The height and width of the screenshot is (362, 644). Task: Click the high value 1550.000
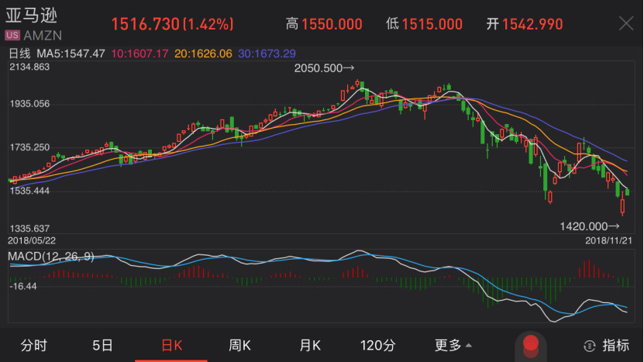332,24
